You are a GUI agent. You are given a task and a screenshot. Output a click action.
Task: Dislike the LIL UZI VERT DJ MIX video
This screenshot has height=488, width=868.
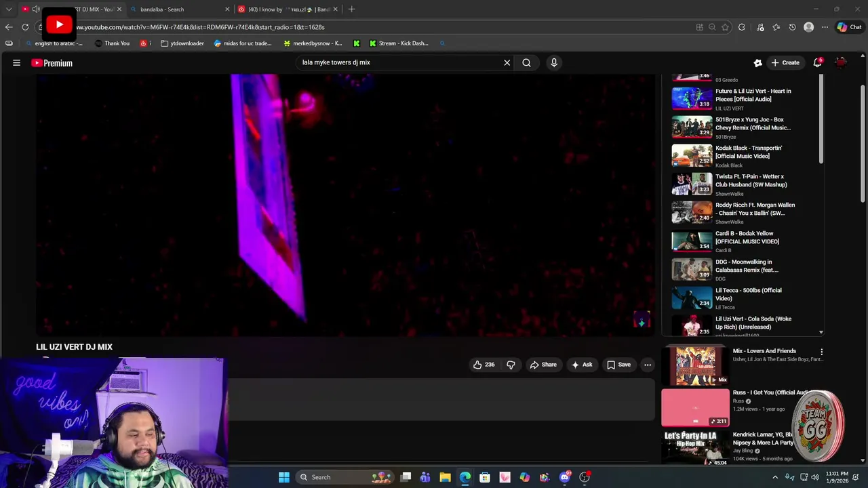pyautogui.click(x=511, y=365)
